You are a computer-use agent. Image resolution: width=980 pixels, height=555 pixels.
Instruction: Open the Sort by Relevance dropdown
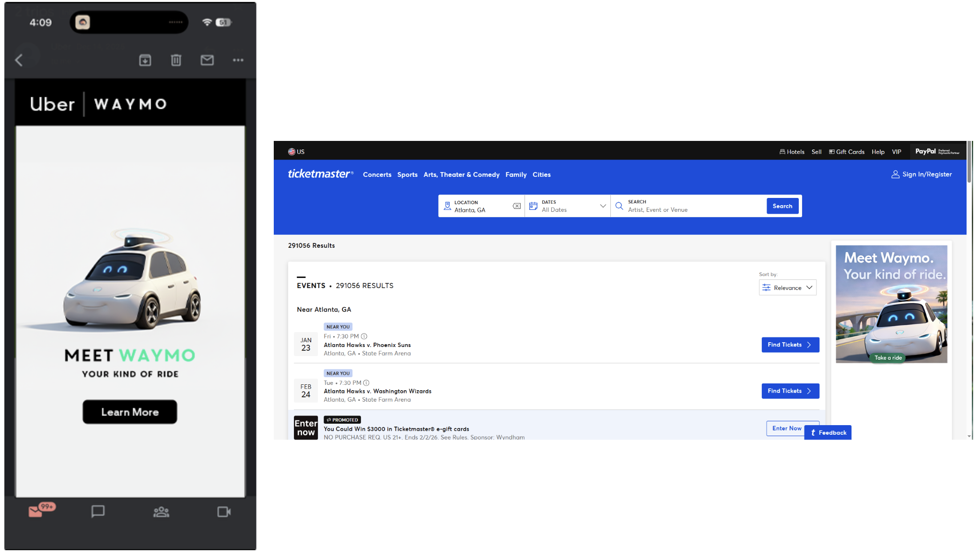coord(787,288)
